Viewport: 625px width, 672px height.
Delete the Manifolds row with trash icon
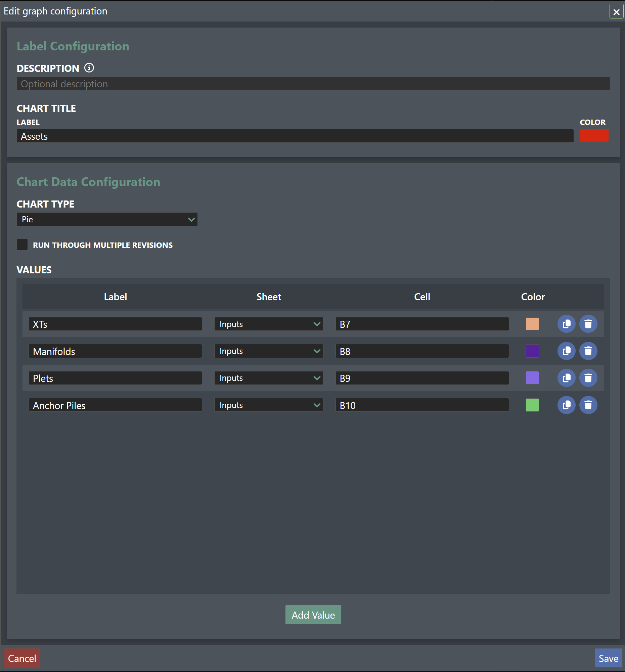click(588, 351)
